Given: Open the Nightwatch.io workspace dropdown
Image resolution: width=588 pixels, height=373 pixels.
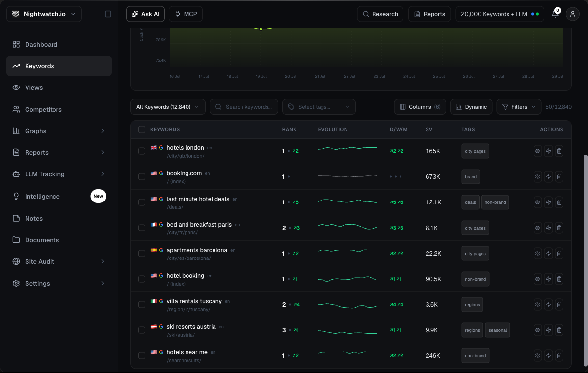Looking at the screenshot, I should click(44, 14).
